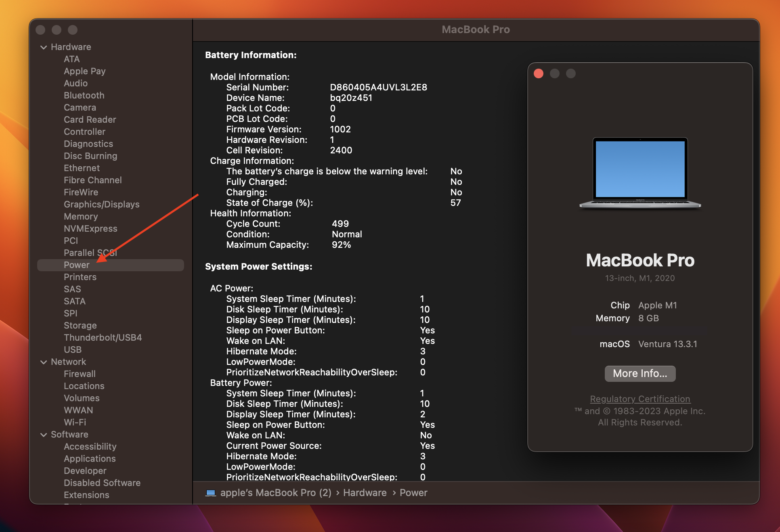Screen dimensions: 780x532
Task: Open the Regulatory Certification link
Action: (x=640, y=399)
